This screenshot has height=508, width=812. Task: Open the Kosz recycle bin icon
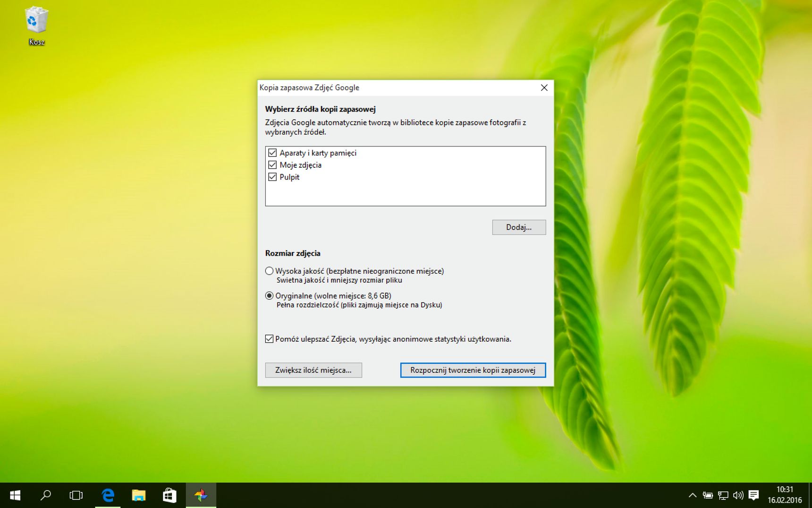tap(36, 26)
